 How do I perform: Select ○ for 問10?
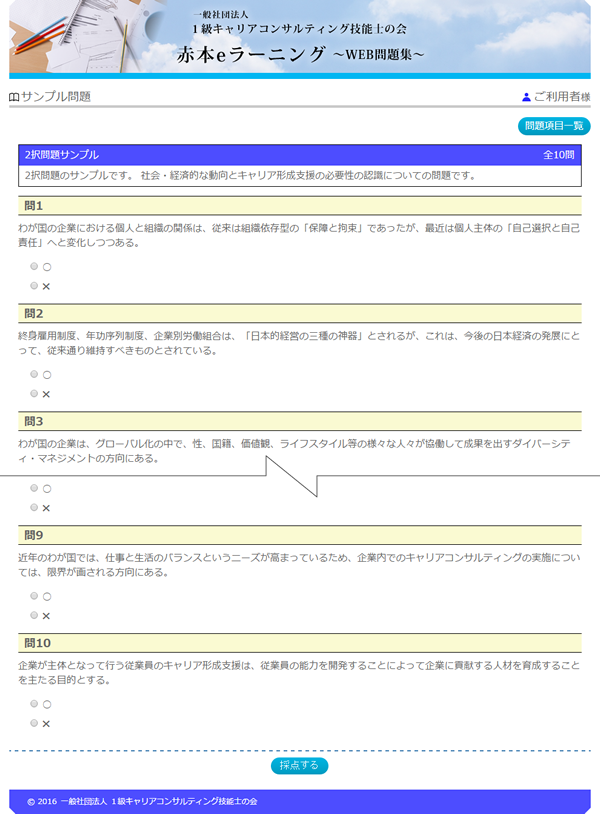click(34, 703)
